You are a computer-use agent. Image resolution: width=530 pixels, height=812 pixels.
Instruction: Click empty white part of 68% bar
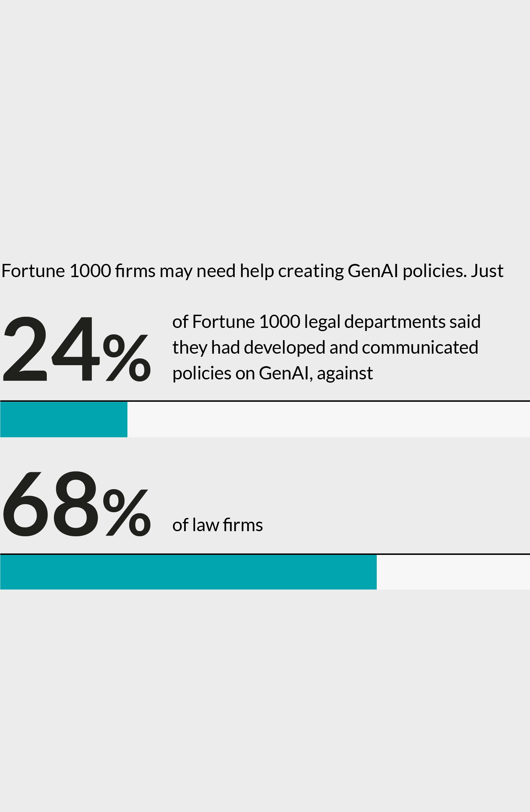tap(453, 572)
